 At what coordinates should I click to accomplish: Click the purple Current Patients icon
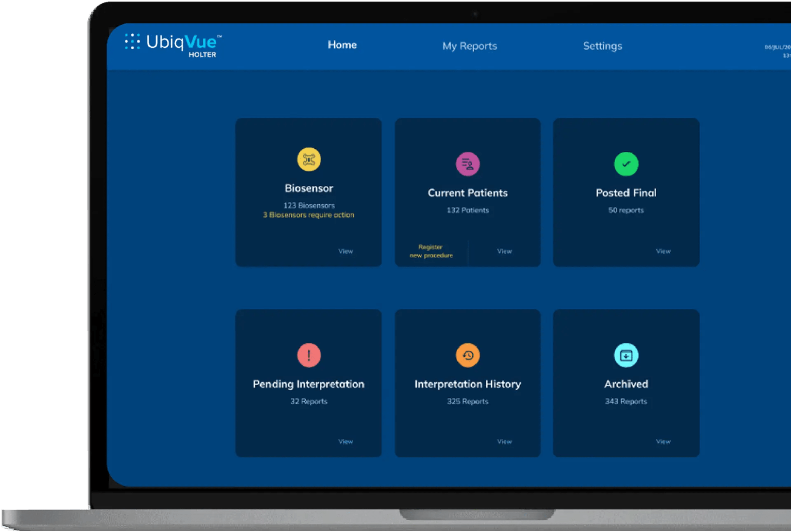(x=468, y=164)
